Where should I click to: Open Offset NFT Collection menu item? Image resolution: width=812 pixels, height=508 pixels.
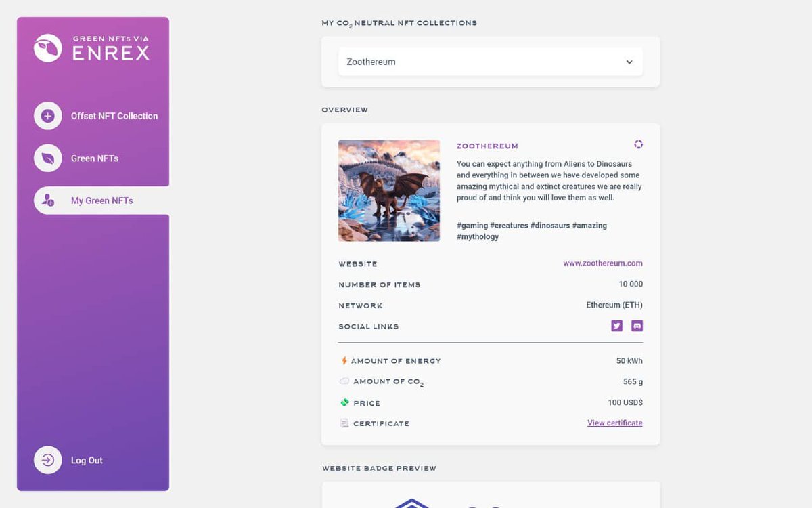(114, 116)
